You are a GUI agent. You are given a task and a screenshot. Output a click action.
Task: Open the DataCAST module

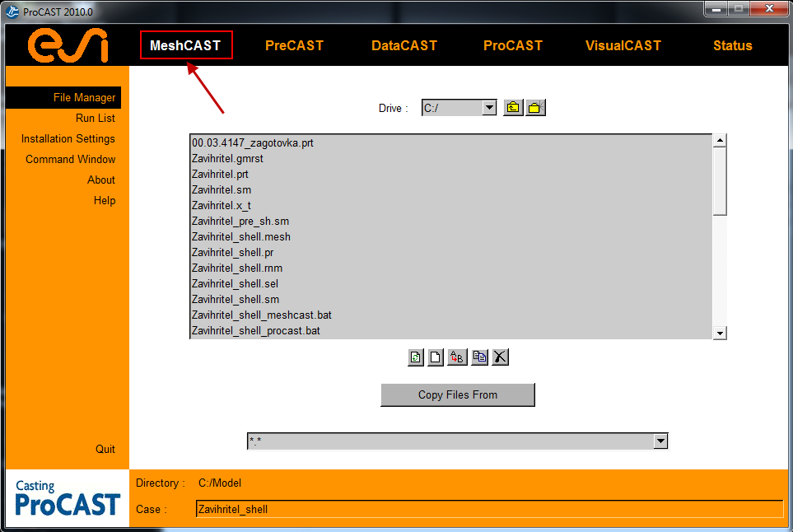pyautogui.click(x=404, y=45)
